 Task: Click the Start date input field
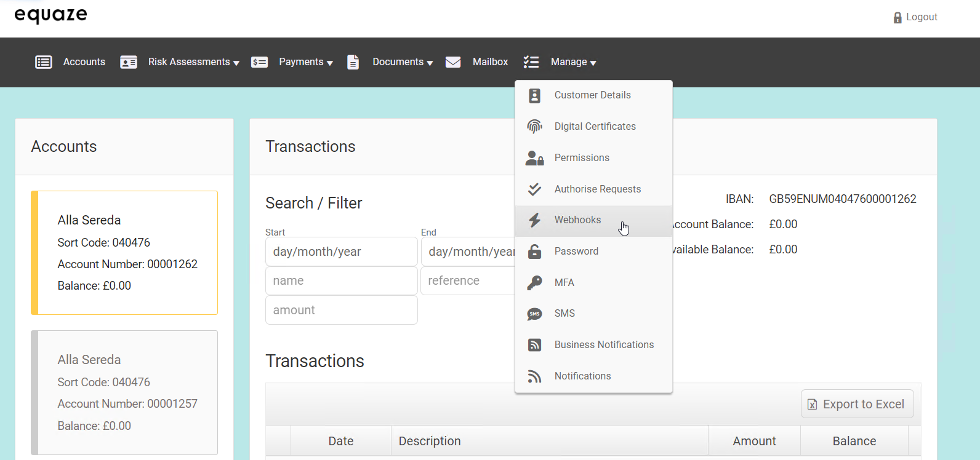341,252
